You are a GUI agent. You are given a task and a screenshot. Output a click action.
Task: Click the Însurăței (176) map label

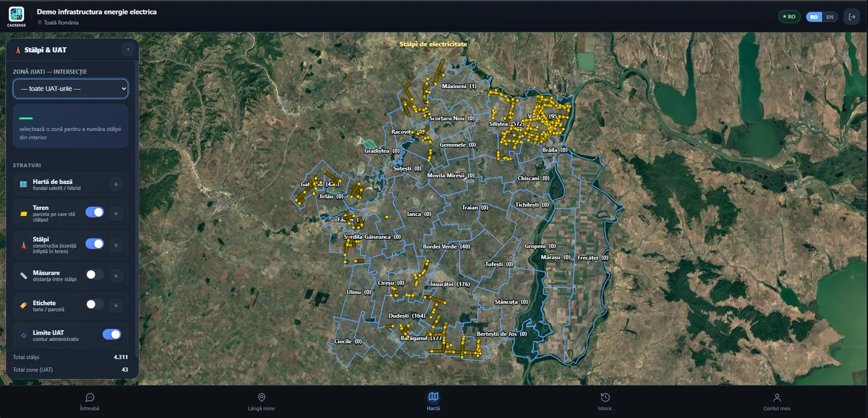[x=450, y=284]
